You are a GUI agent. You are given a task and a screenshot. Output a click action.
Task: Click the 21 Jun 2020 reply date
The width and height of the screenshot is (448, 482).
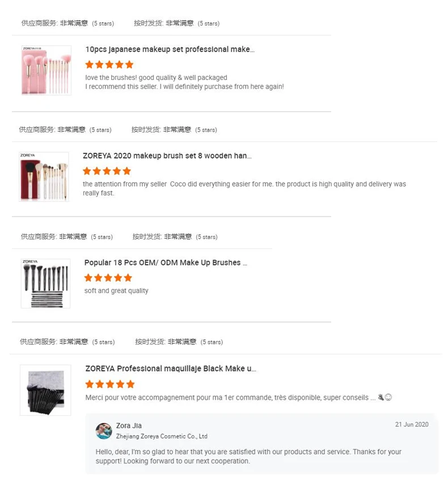[x=412, y=425]
